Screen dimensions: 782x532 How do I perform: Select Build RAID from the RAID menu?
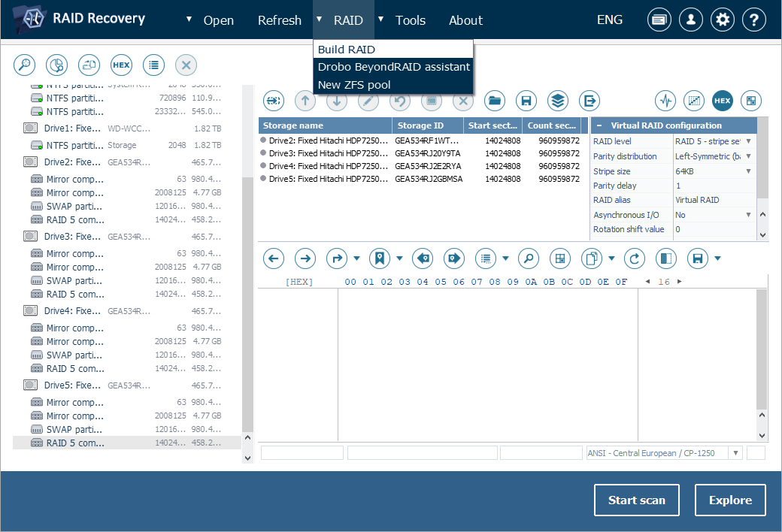[346, 50]
